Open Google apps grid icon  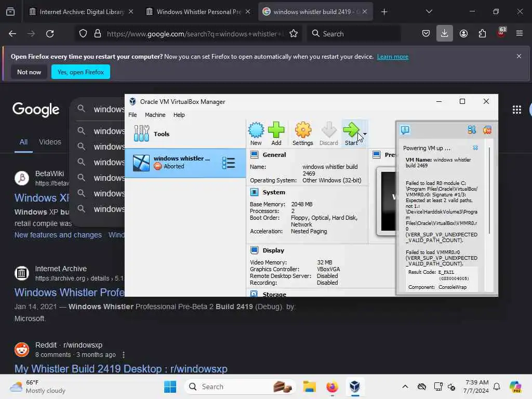(517, 110)
